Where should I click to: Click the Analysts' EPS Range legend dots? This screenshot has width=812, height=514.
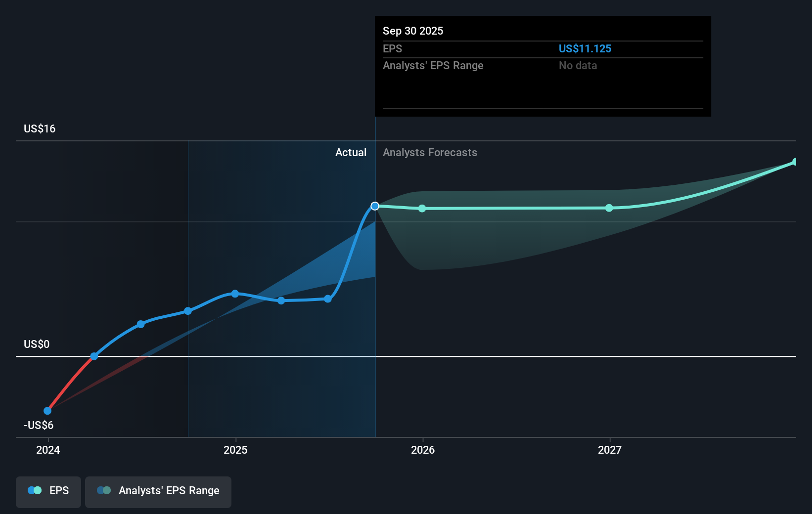[103, 490]
